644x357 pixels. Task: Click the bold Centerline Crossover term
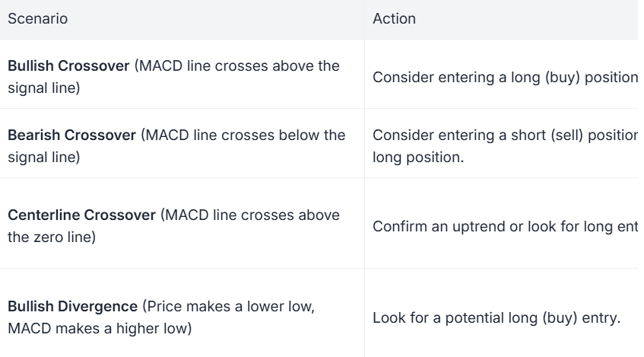pyautogui.click(x=81, y=215)
